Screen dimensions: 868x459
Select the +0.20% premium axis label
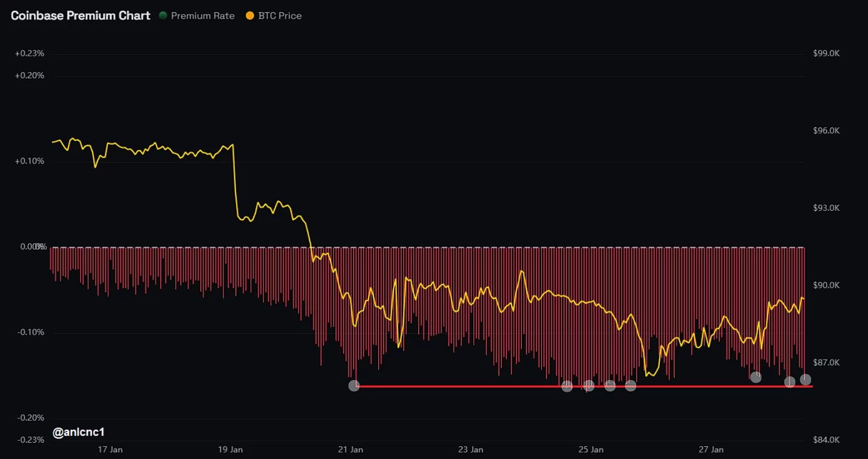coord(30,76)
